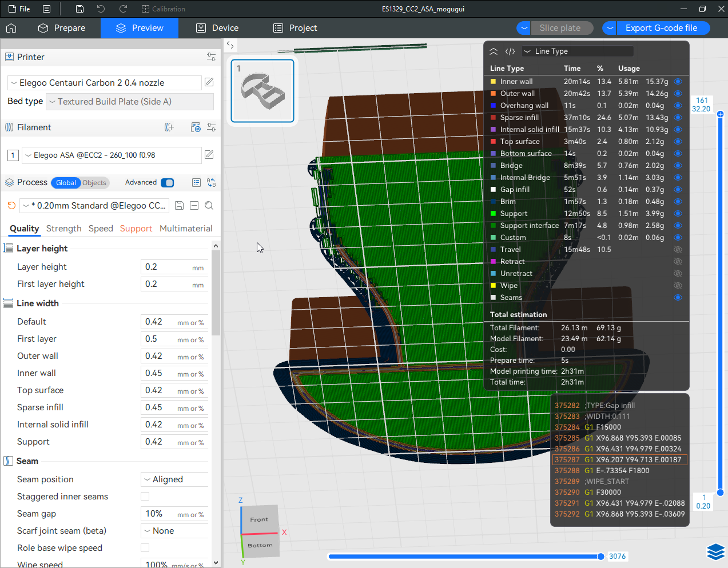Click the undo arrow icon
The width and height of the screenshot is (728, 568).
pyautogui.click(x=101, y=9)
